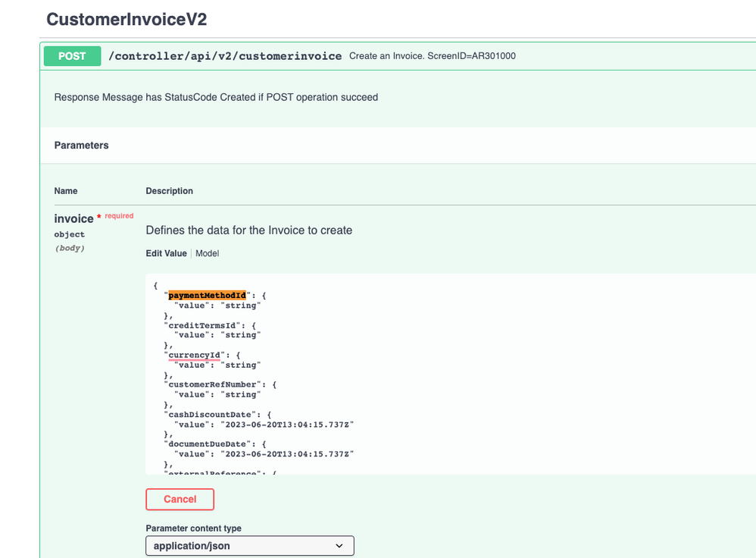756x558 pixels.
Task: Click 'Defines the data for the Invoice to create'
Action: coord(248,230)
